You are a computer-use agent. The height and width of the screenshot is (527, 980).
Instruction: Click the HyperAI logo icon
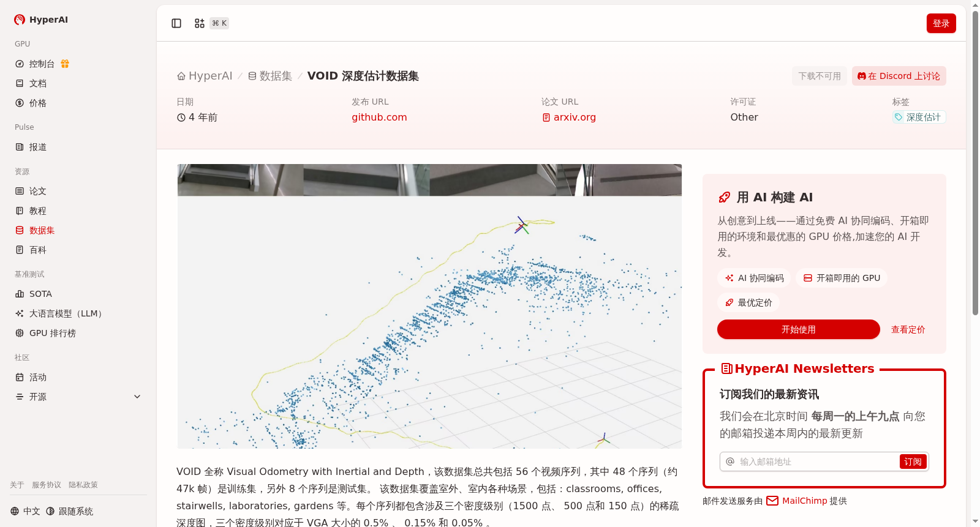[x=20, y=20]
